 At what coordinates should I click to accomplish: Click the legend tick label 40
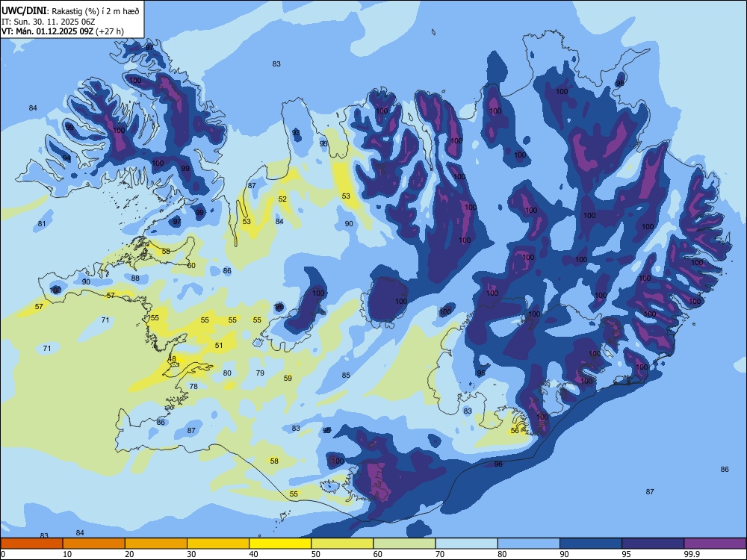pyautogui.click(x=254, y=554)
